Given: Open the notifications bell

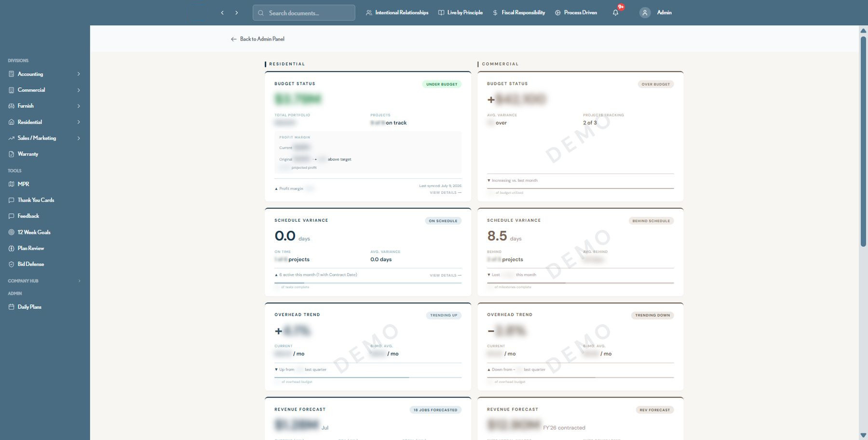Looking at the screenshot, I should point(615,13).
